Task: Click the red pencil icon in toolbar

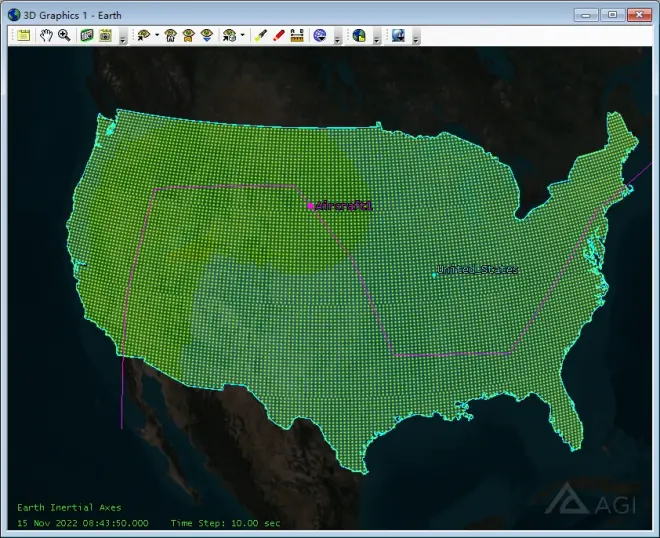Action: [278, 35]
